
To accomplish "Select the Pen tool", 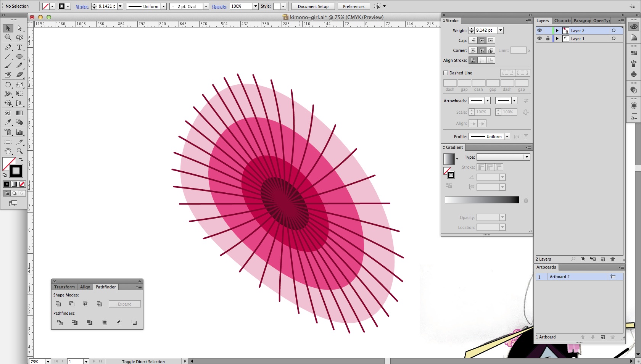I will tap(8, 47).
